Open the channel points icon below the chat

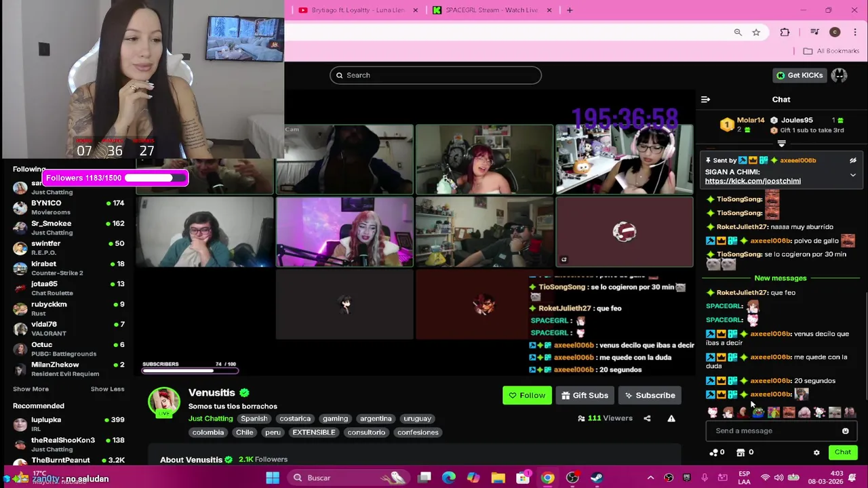point(713,453)
